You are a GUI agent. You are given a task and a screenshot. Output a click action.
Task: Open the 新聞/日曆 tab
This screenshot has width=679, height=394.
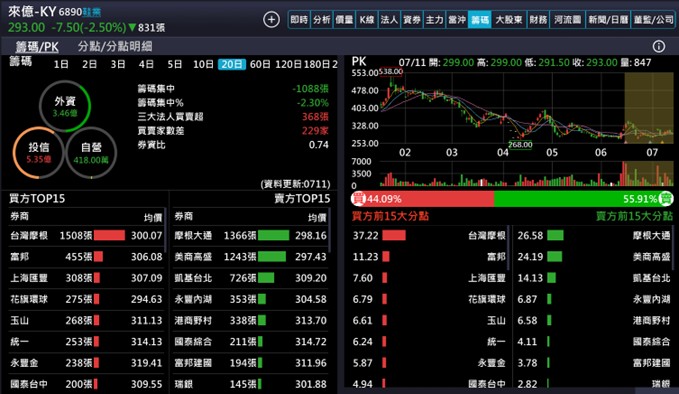[x=608, y=19]
